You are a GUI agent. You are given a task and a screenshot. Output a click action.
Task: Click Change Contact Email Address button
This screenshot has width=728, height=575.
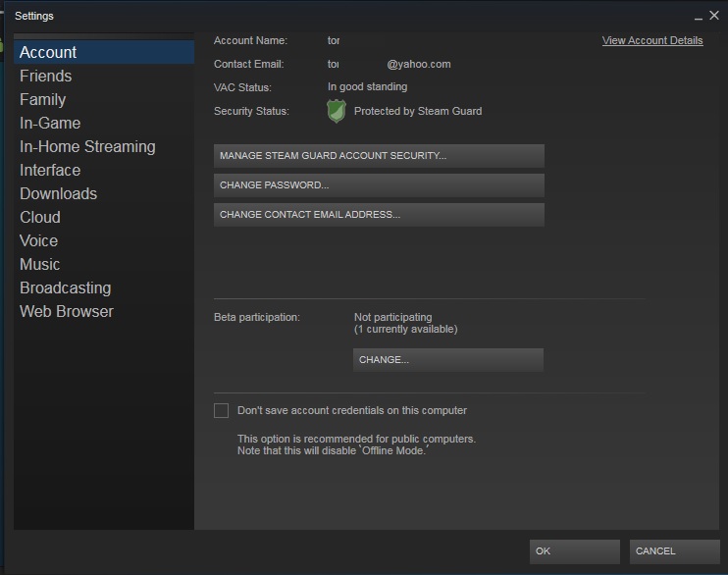(379, 215)
